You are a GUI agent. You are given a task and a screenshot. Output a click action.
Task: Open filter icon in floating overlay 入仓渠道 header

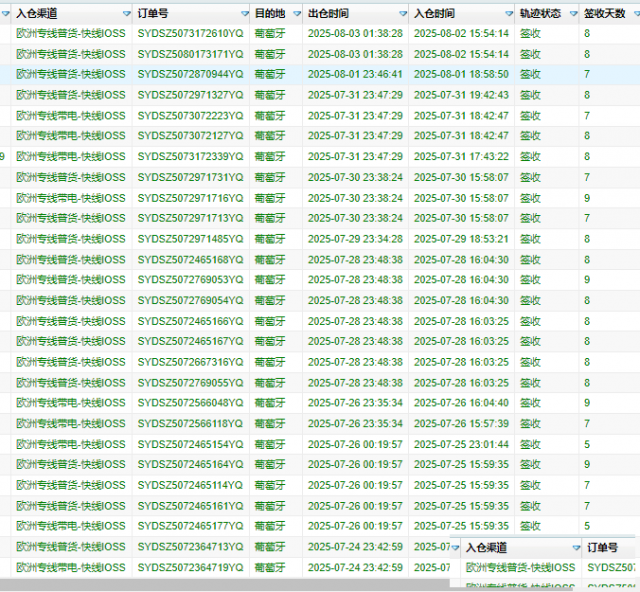tap(573, 548)
